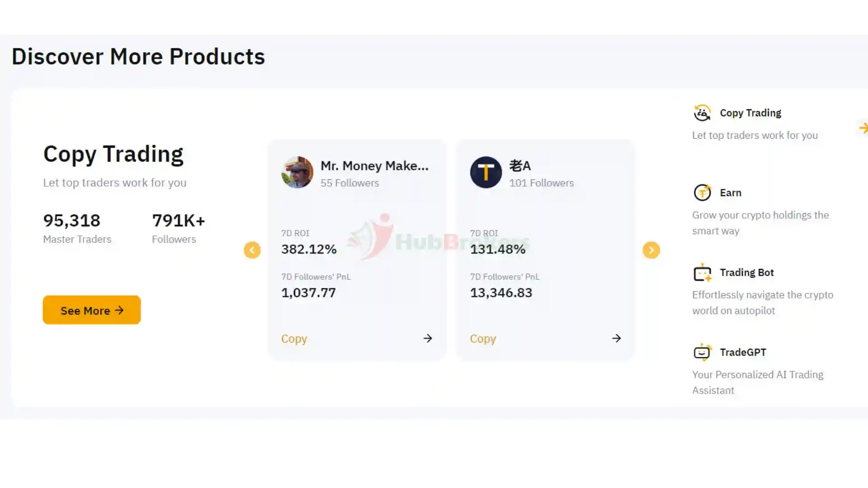Click the TradeGPT robot icon
868x488 pixels.
pos(702,352)
